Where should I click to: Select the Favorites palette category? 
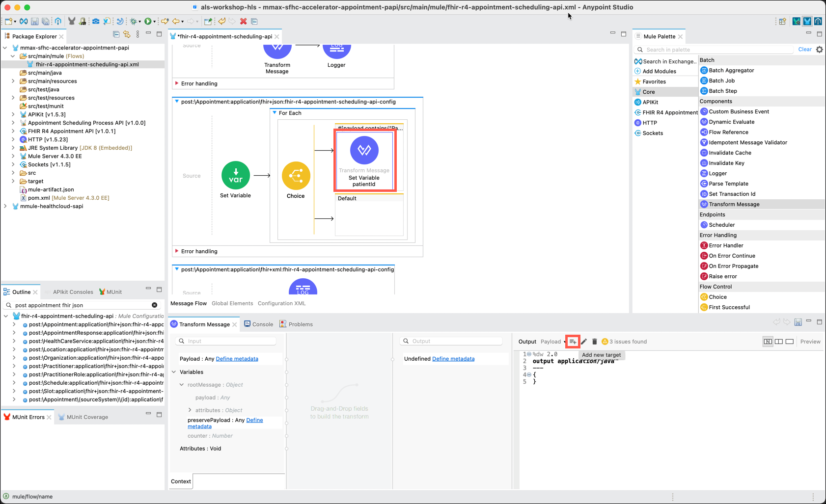[x=650, y=81]
